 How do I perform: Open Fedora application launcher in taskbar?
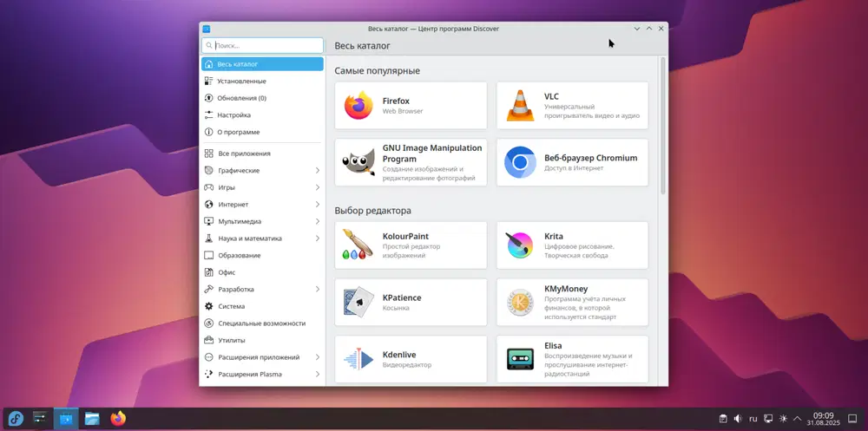click(x=16, y=419)
